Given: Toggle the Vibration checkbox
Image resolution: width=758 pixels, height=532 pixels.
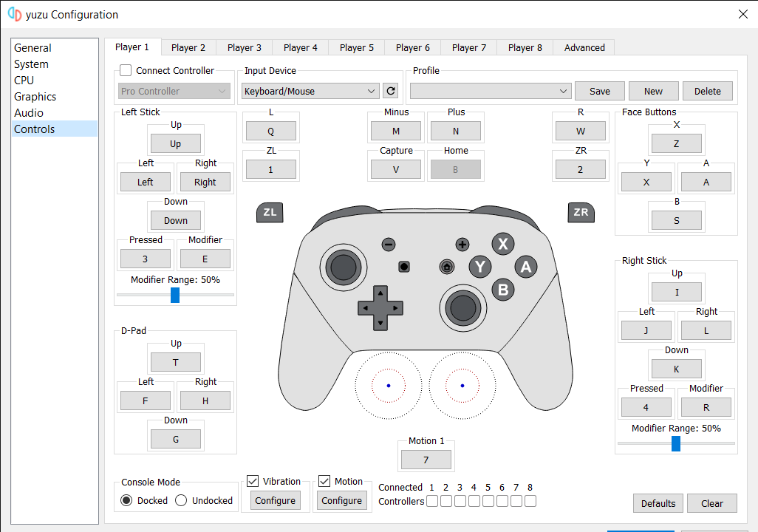Looking at the screenshot, I should point(253,481).
